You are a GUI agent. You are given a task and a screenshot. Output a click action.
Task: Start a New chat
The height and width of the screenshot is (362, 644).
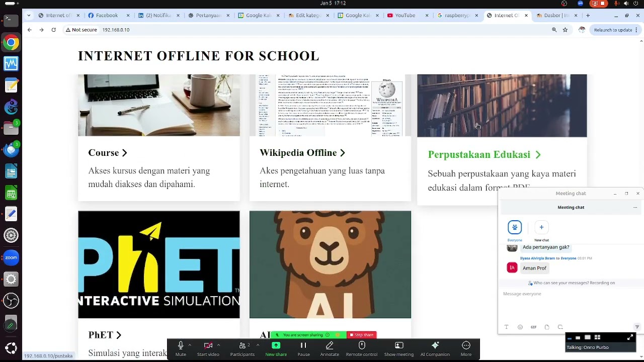tap(541, 227)
